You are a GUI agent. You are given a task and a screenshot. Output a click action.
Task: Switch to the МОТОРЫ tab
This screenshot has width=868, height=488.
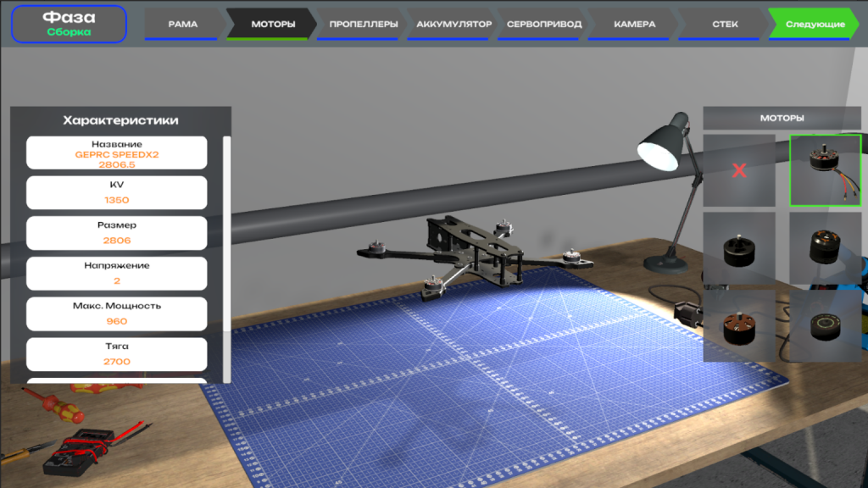pyautogui.click(x=273, y=24)
